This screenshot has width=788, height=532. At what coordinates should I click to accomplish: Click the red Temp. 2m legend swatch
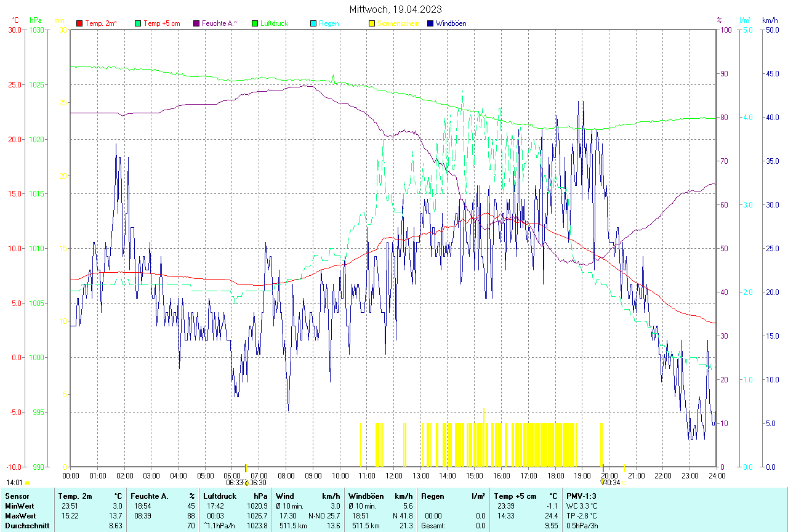pos(79,23)
